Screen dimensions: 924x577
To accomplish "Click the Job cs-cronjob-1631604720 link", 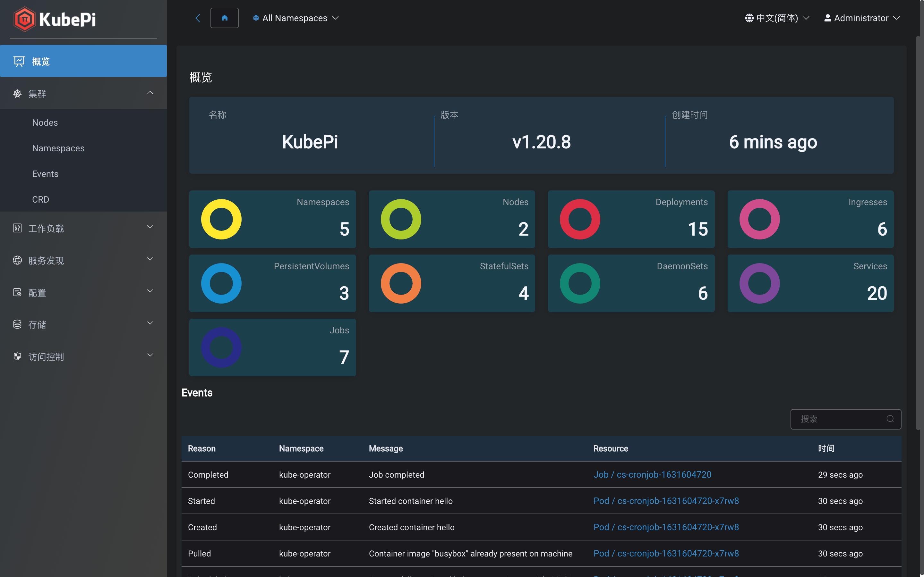I will point(652,475).
